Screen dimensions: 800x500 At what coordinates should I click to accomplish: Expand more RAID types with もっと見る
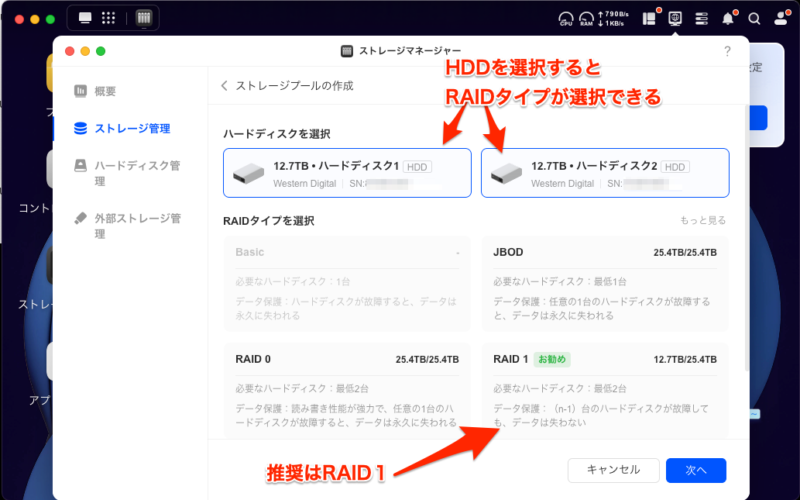coord(703,220)
